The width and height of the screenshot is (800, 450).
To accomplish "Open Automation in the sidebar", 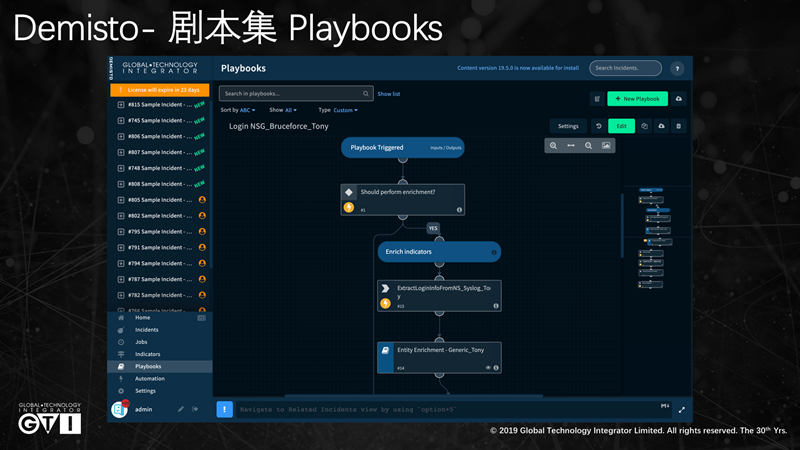I will click(x=149, y=379).
